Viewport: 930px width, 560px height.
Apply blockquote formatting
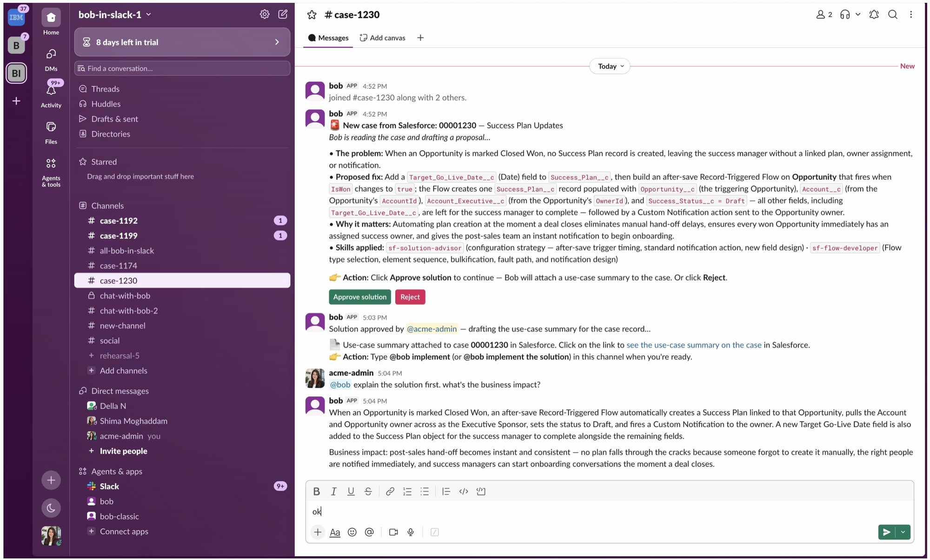pyautogui.click(x=446, y=491)
